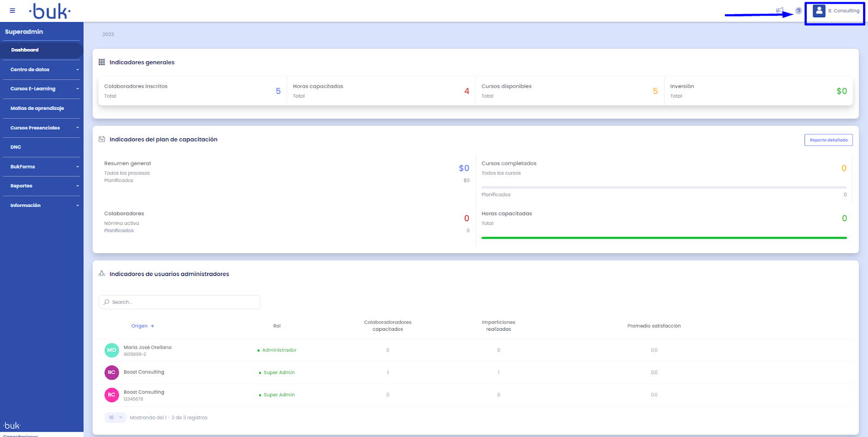
Task: Click the pink BC avatar with ID 12345678
Action: click(111, 395)
